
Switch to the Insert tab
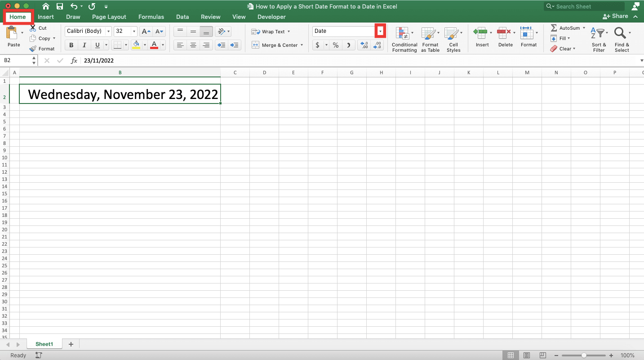click(x=46, y=17)
